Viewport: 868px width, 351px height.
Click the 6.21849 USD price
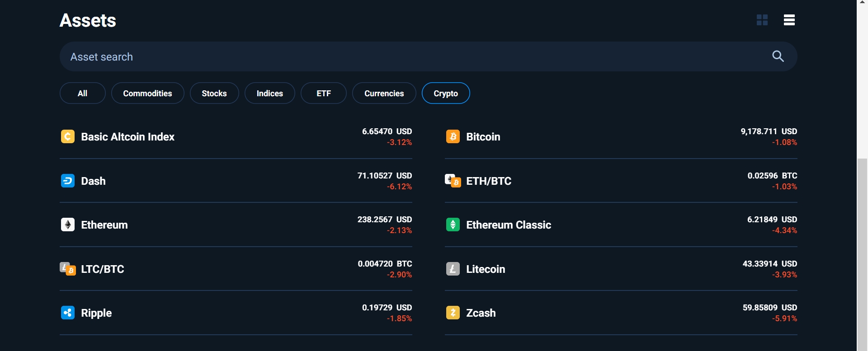pos(772,220)
